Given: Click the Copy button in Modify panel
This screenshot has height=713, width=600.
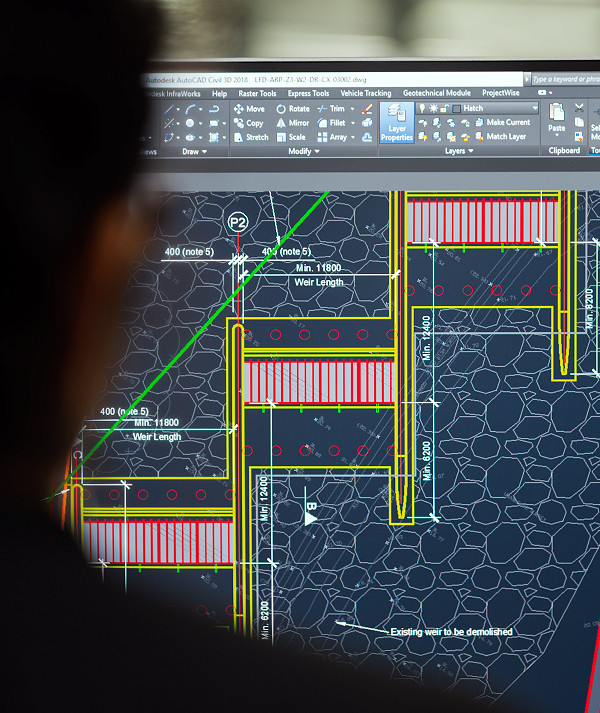Looking at the screenshot, I should tap(248, 123).
